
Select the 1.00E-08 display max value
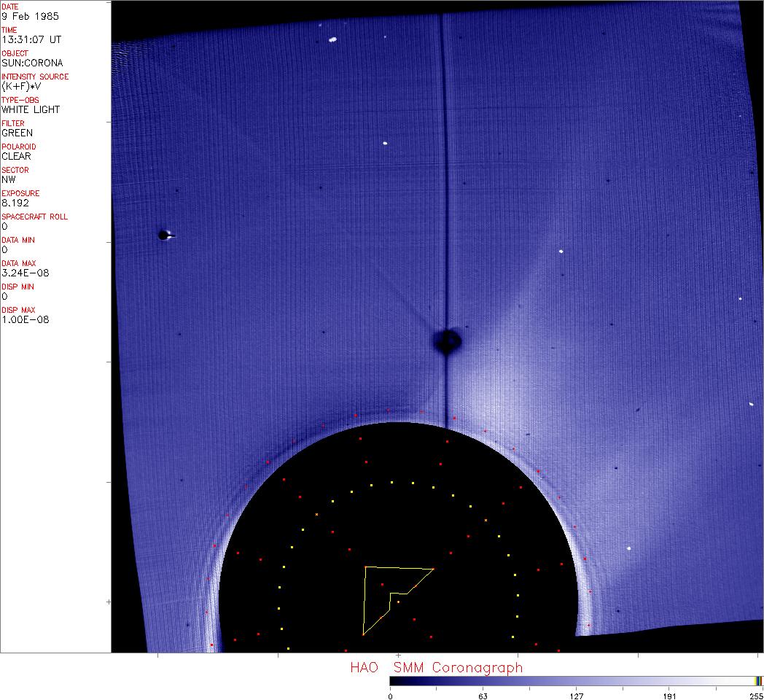point(26,320)
